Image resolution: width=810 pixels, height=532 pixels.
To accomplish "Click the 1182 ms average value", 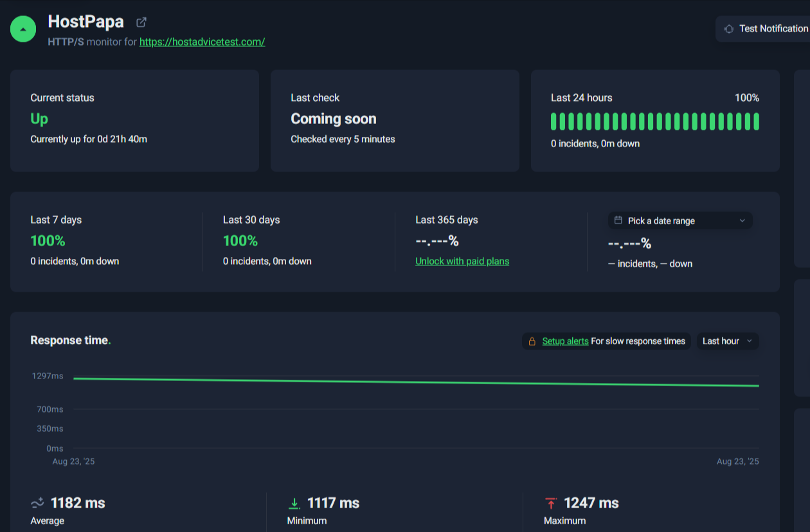I will tap(78, 503).
